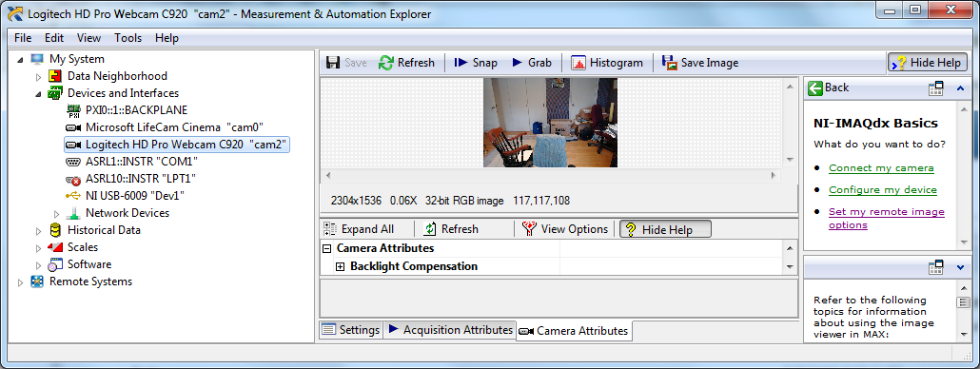
Task: Click the PXI backplane icon
Action: pyautogui.click(x=73, y=110)
